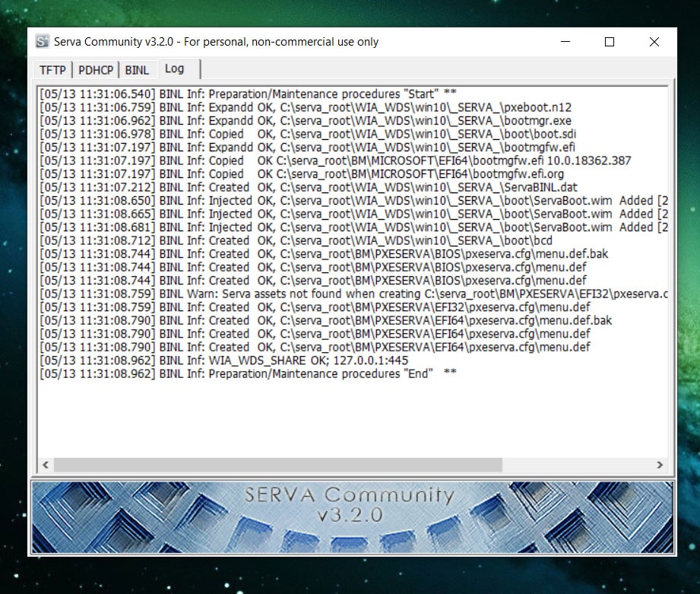Click log line Expandd OK pxeboot.n12
Viewport: 700px width, 594px height.
(306, 108)
